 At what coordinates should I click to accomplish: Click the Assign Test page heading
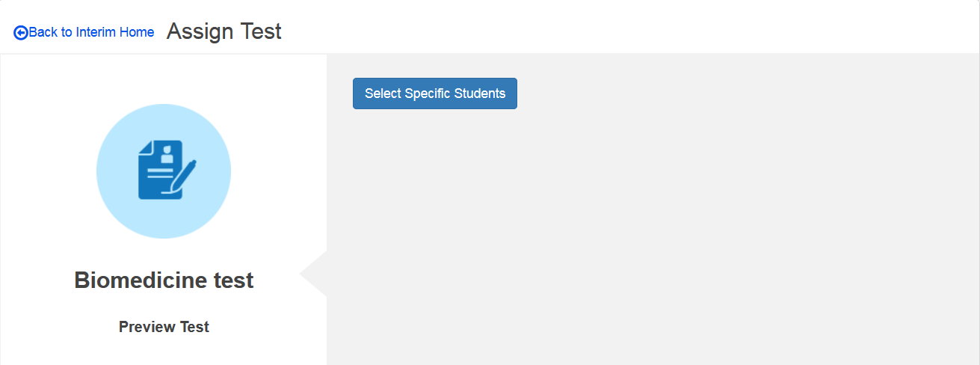coord(224,31)
